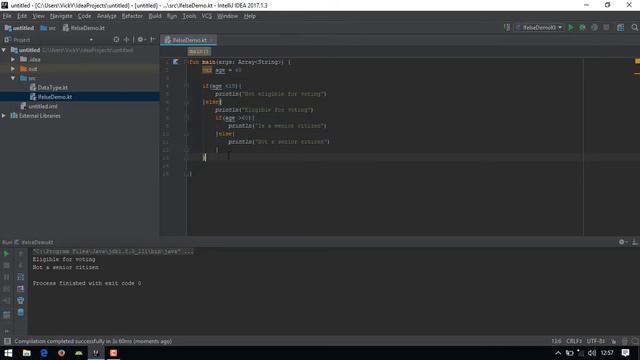Click the main() breadcrumb above the editor

[x=199, y=51]
